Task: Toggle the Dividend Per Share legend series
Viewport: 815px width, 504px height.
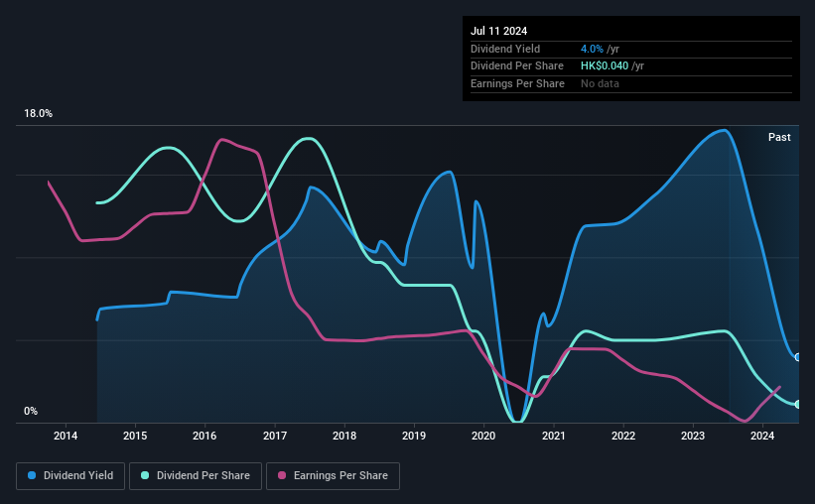Action: (x=196, y=475)
